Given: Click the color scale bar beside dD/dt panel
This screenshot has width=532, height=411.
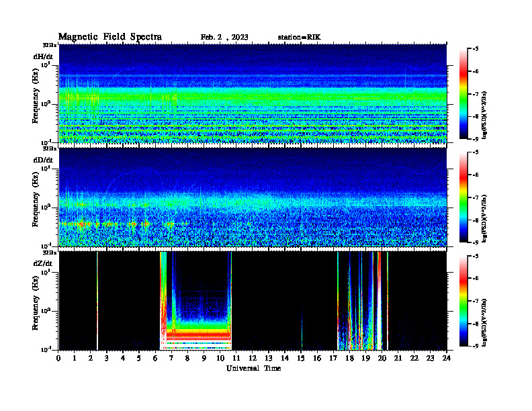Looking at the screenshot, I should tap(463, 197).
